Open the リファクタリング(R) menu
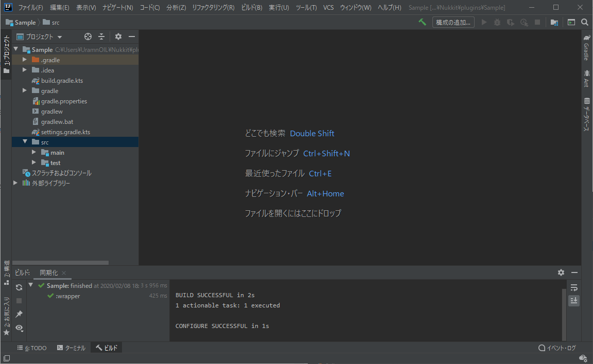Screen dimensions: 593x364 click(213, 8)
